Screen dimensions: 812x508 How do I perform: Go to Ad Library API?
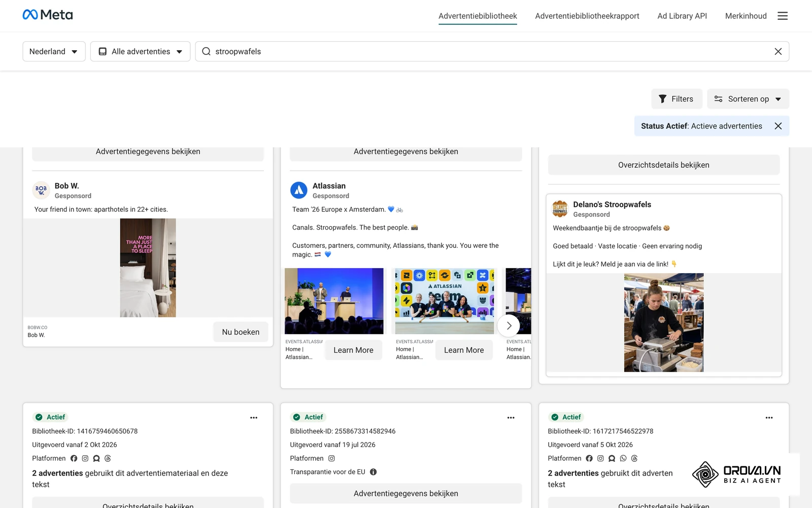682,16
